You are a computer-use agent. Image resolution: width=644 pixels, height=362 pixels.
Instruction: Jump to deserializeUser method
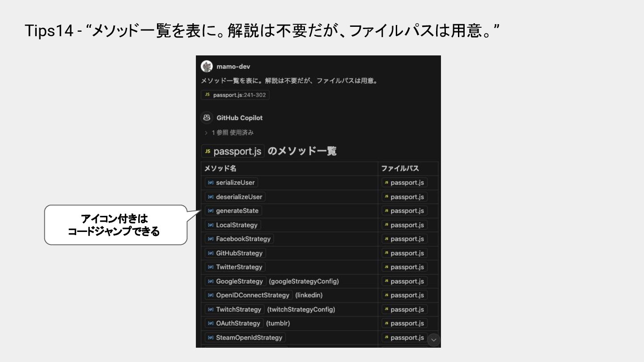tap(235, 197)
